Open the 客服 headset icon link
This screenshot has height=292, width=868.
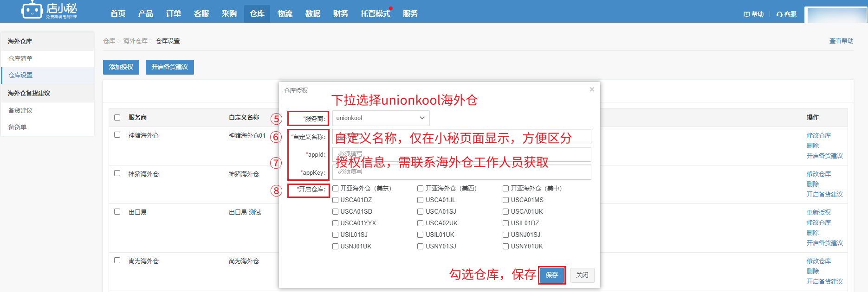786,14
